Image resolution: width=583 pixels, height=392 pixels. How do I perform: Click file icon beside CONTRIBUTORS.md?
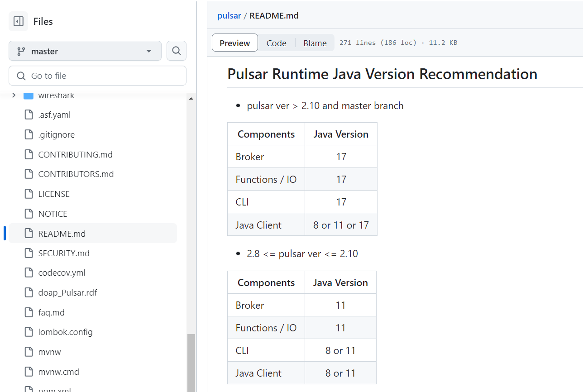point(29,174)
